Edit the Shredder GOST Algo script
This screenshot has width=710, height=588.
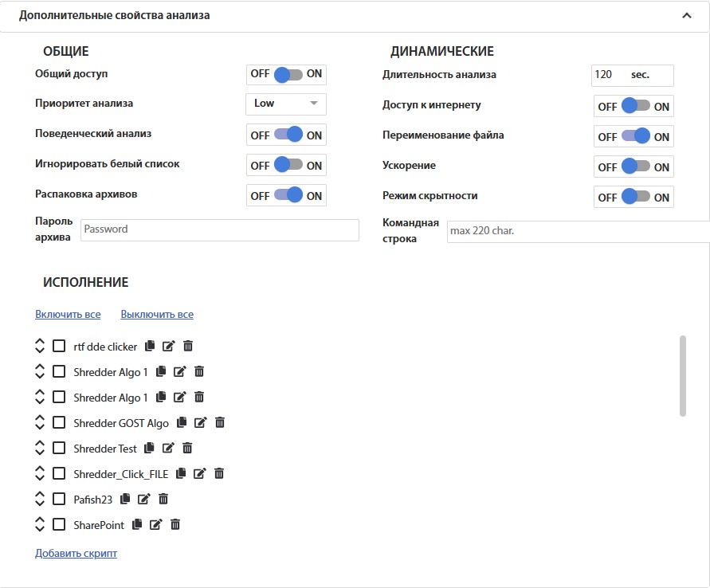tap(200, 423)
